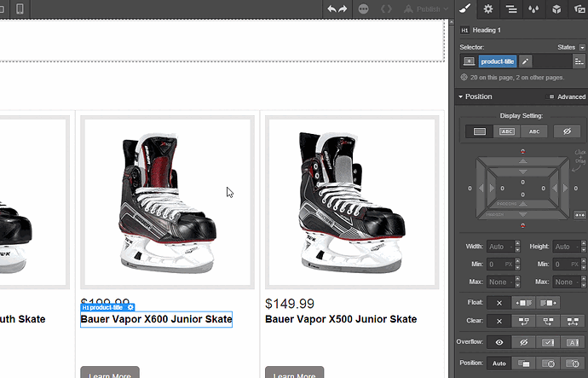Viewport: 588px width, 378px height.
Task: Open the code export icon
Action: click(x=386, y=9)
